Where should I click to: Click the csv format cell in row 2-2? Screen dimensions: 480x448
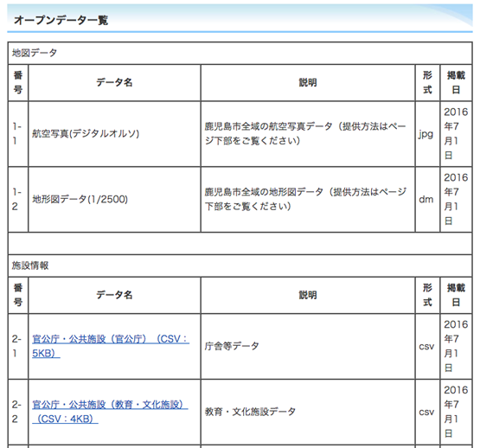pos(427,412)
